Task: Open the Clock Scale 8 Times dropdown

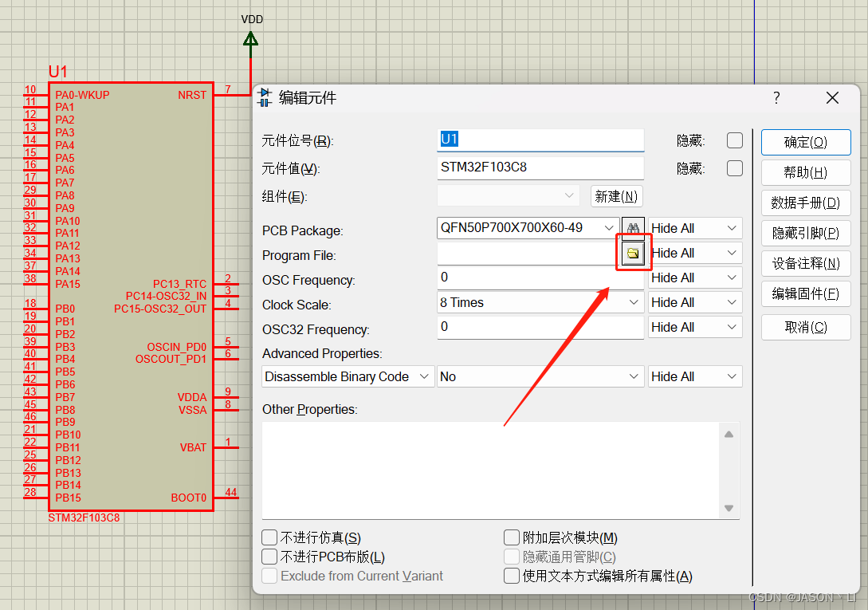Action: point(540,302)
